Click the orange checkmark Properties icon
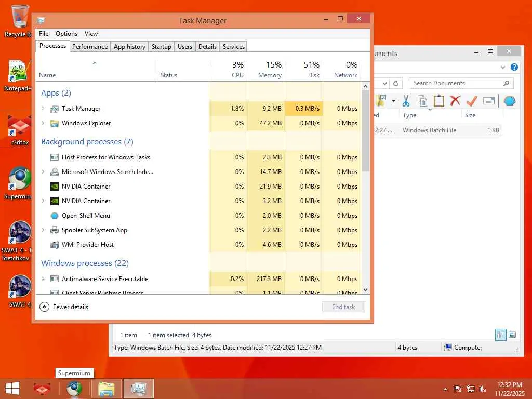532x399 pixels. [472, 101]
